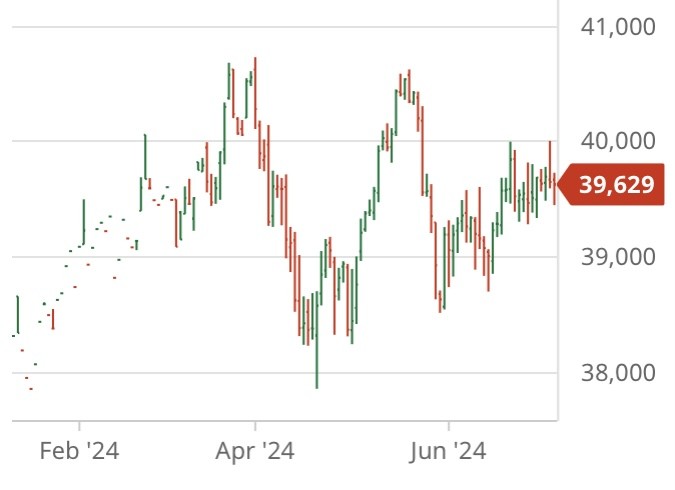675x490 pixels.
Task: Click the red 39,629 current price tag
Action: tap(615, 185)
